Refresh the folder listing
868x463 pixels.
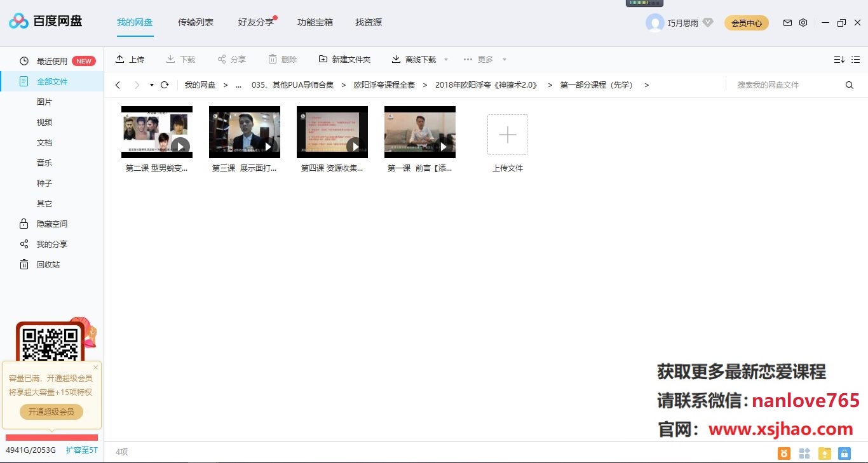click(165, 84)
